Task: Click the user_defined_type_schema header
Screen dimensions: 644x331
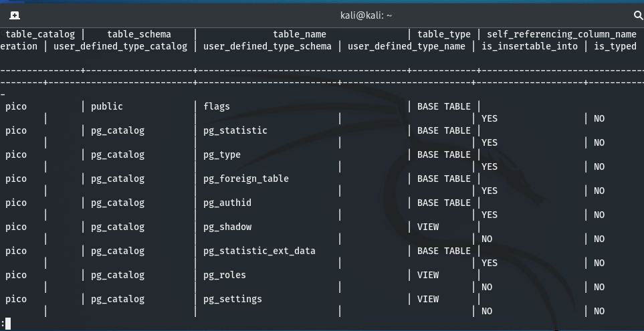Action: [x=267, y=46]
